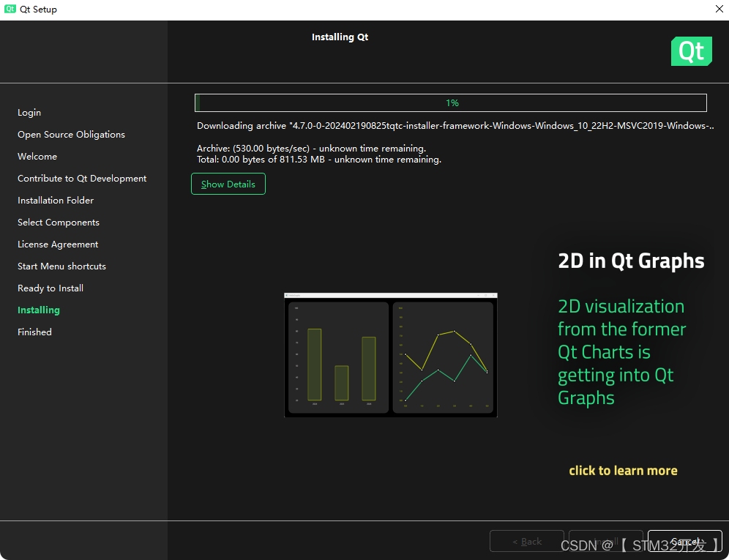The image size is (729, 560).
Task: Click the '2D in Qt Graphs' heading
Action: tap(631, 261)
